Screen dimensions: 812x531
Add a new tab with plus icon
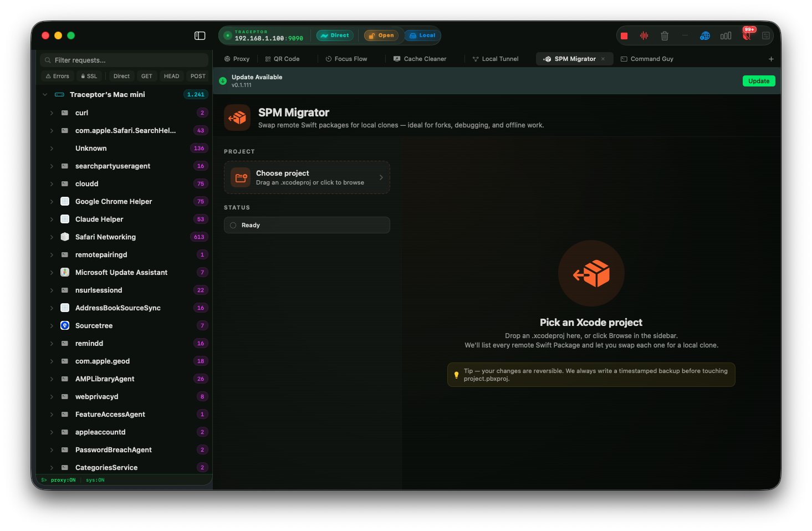pos(771,59)
